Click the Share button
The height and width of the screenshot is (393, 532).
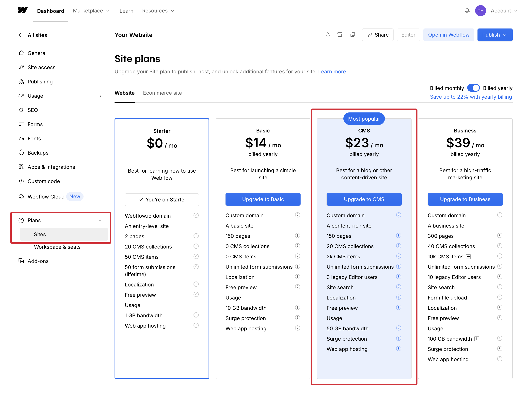click(x=378, y=35)
